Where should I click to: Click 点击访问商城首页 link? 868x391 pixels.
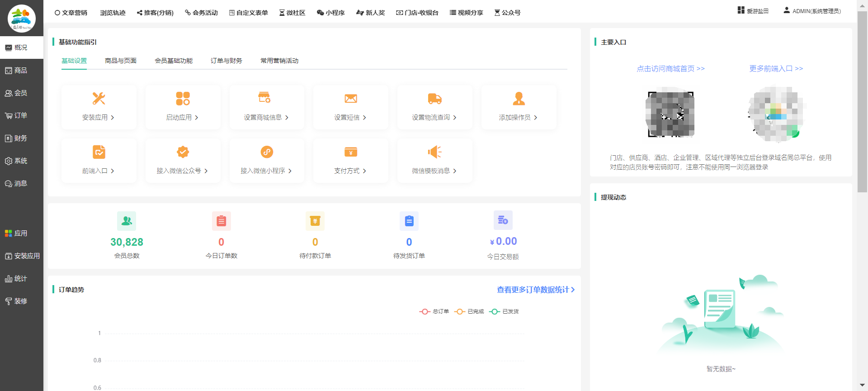click(x=670, y=69)
